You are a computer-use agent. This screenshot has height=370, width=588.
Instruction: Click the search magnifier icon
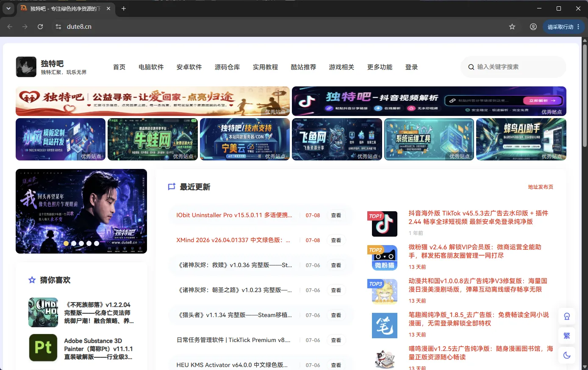point(471,67)
